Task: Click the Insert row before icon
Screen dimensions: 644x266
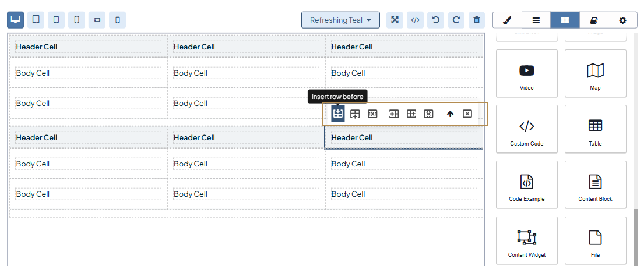Action: [338, 114]
